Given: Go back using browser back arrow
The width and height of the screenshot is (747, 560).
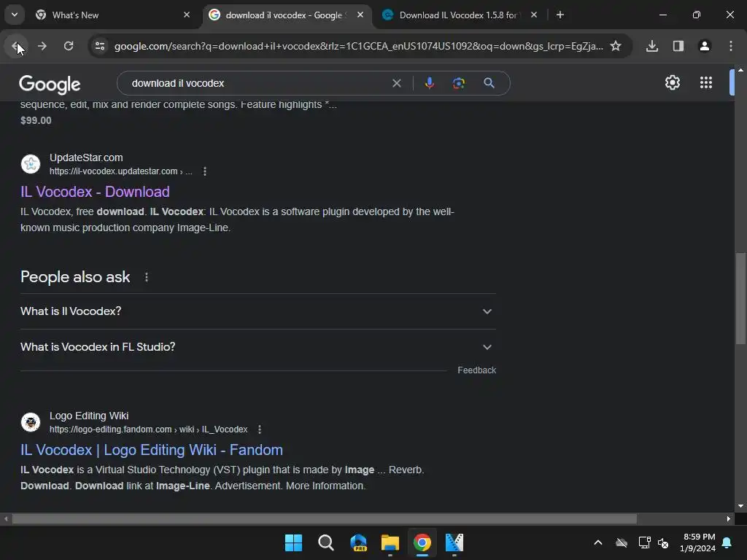Looking at the screenshot, I should tap(16, 46).
